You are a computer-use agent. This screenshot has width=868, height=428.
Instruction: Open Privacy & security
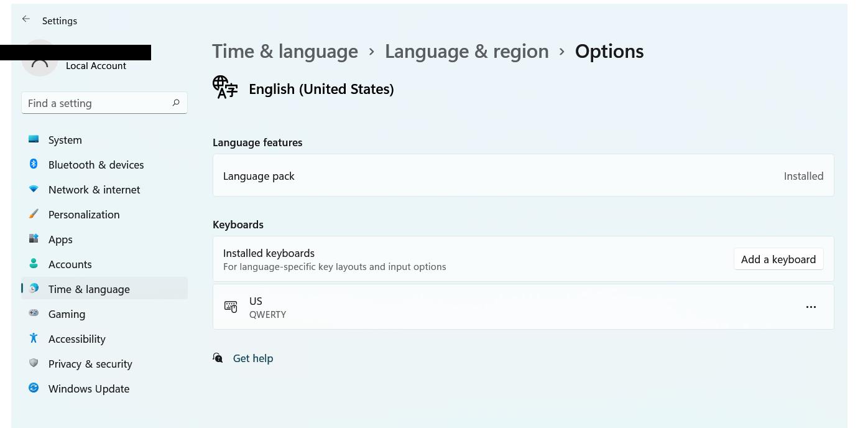click(x=104, y=364)
